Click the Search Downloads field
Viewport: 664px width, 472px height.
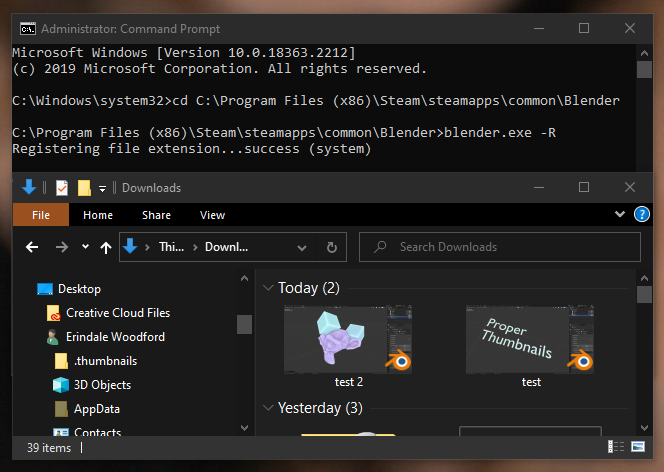click(500, 247)
